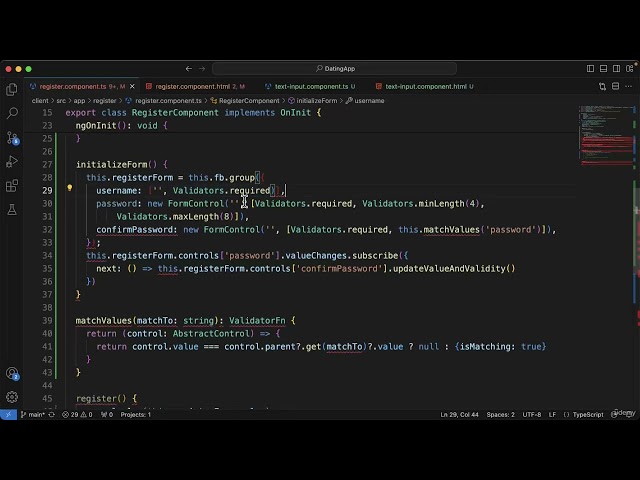Open the Explorer view in activity bar
Image resolution: width=640 pixels, height=480 pixels.
[x=12, y=89]
